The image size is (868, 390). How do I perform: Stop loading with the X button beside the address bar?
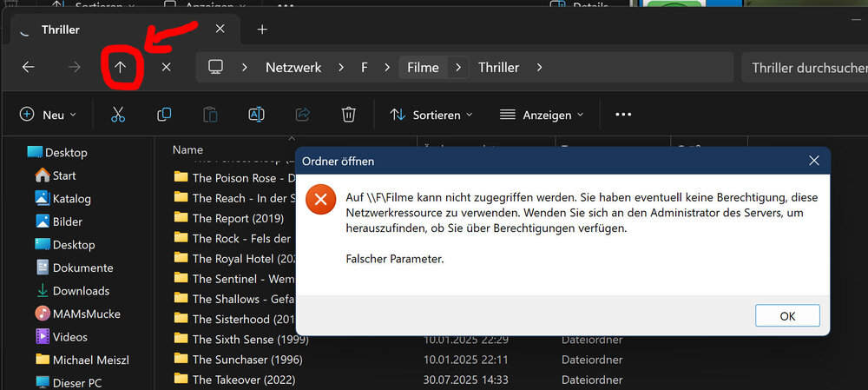point(166,68)
